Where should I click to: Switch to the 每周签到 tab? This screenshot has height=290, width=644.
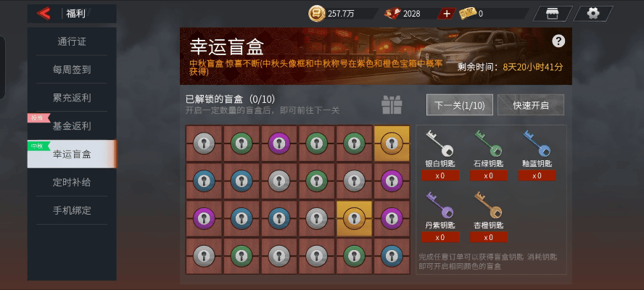(x=72, y=70)
